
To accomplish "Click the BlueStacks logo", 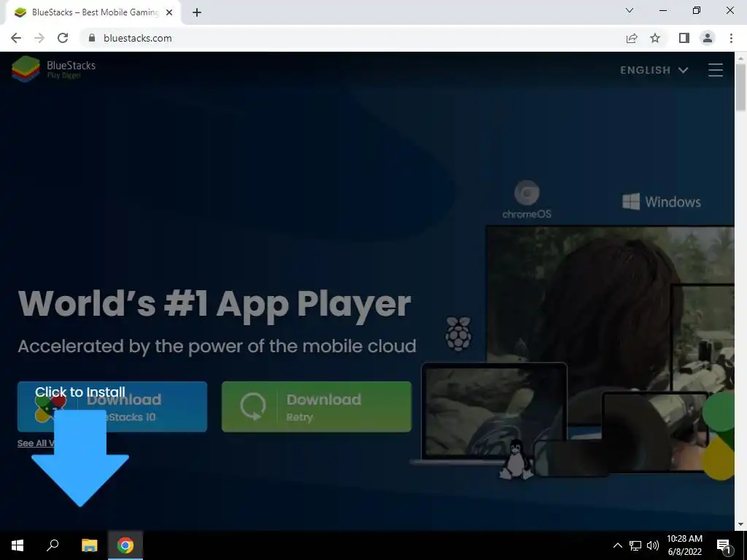I will (53, 69).
